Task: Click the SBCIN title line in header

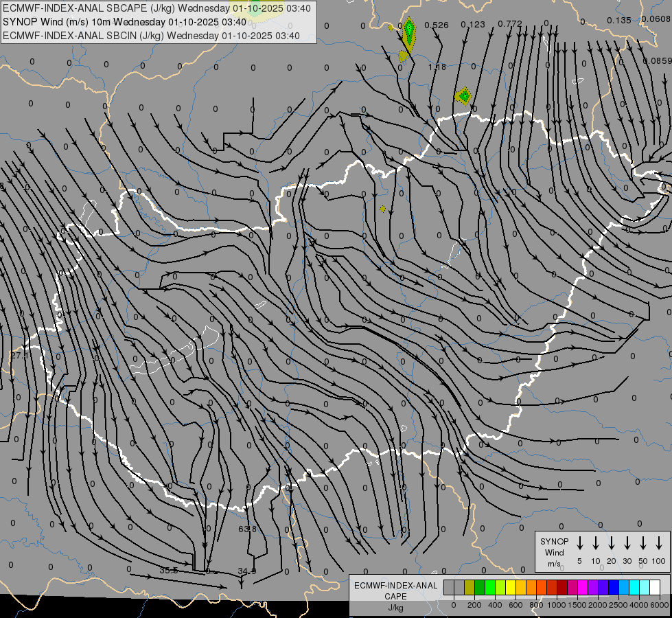Action: point(151,36)
